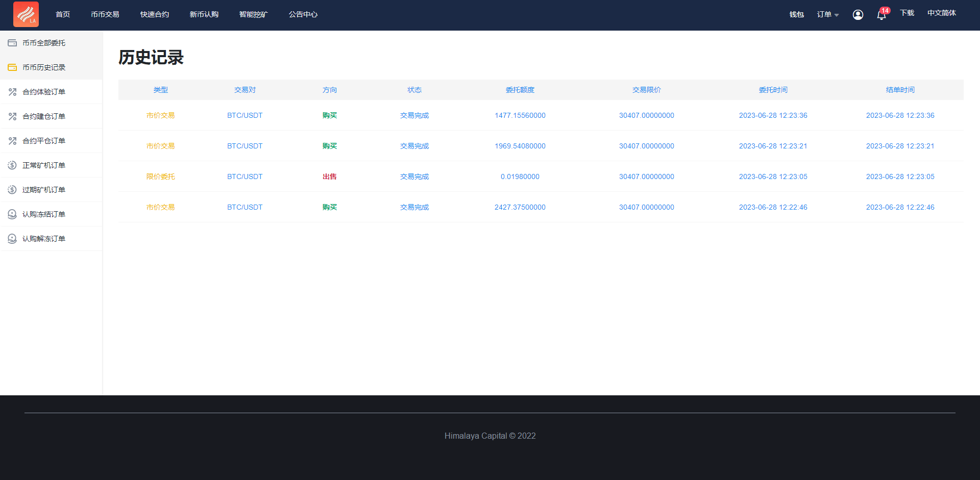This screenshot has height=480, width=980.
Task: Click the face icon beside 认购冻结订单
Action: pos(12,214)
